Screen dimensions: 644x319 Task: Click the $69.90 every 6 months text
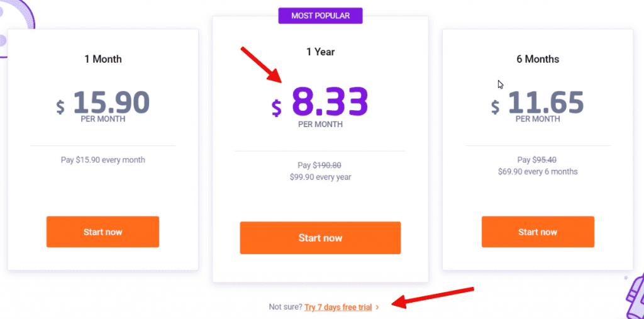tap(538, 171)
